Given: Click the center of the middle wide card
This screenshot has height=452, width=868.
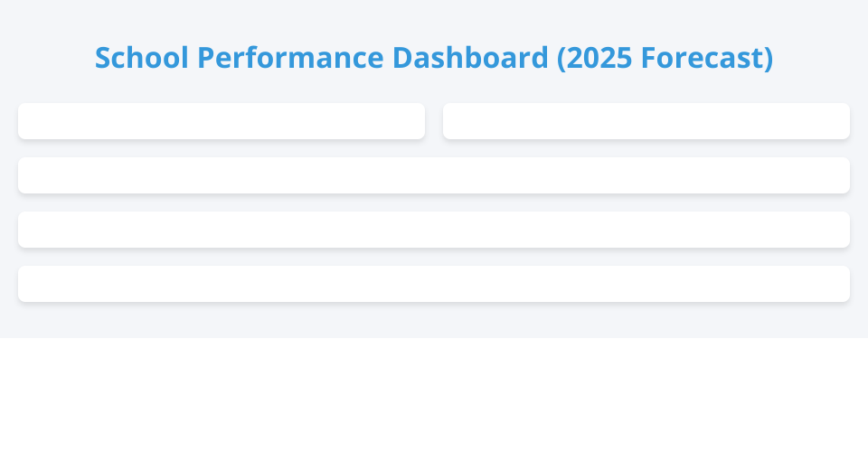Looking at the screenshot, I should click(434, 230).
